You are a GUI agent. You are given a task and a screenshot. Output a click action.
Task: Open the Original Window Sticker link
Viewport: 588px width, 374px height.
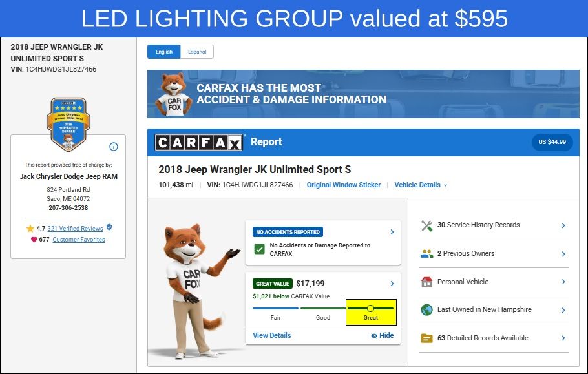pyautogui.click(x=344, y=185)
